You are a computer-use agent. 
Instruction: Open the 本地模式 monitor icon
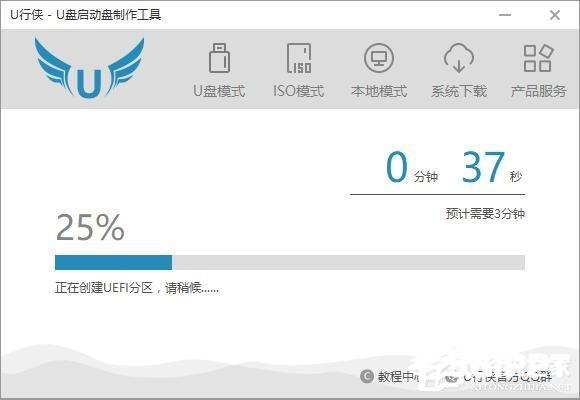tap(379, 58)
